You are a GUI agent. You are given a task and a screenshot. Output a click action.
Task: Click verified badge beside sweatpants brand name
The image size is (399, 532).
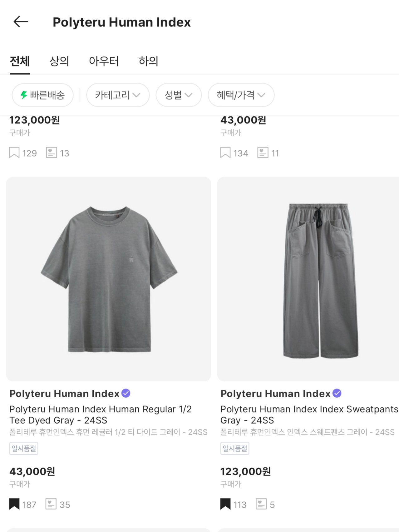pyautogui.click(x=337, y=393)
